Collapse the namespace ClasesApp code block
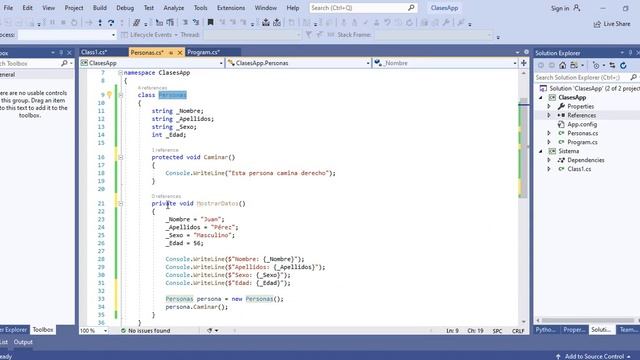 pos(120,73)
